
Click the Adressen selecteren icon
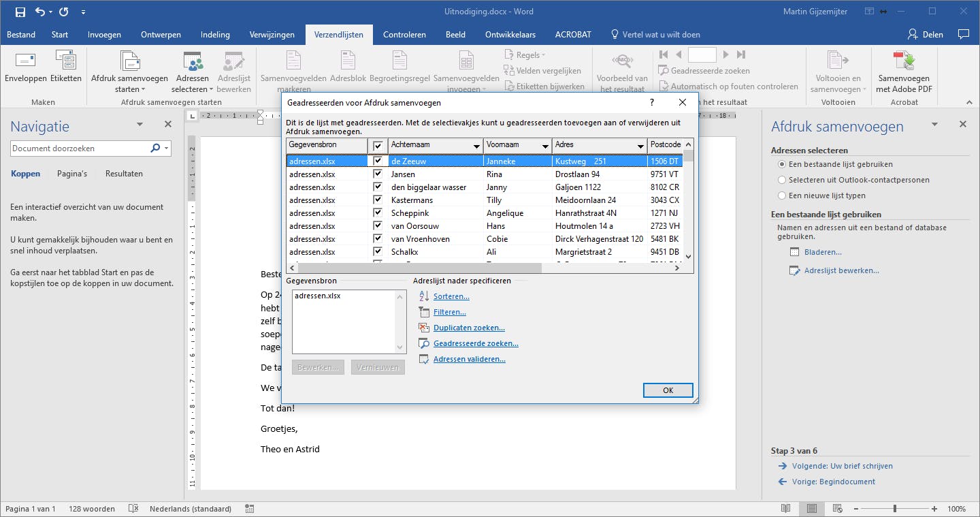point(193,63)
